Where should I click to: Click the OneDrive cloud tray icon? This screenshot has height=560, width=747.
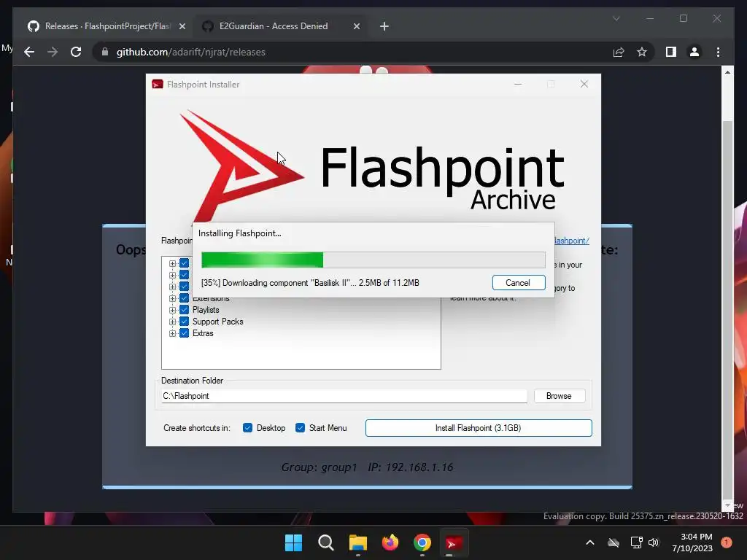pyautogui.click(x=614, y=542)
